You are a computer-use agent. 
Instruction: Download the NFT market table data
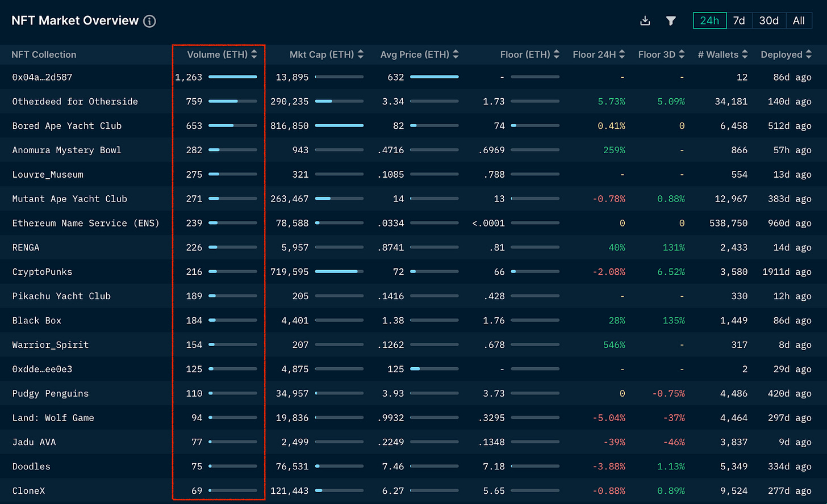pyautogui.click(x=645, y=21)
